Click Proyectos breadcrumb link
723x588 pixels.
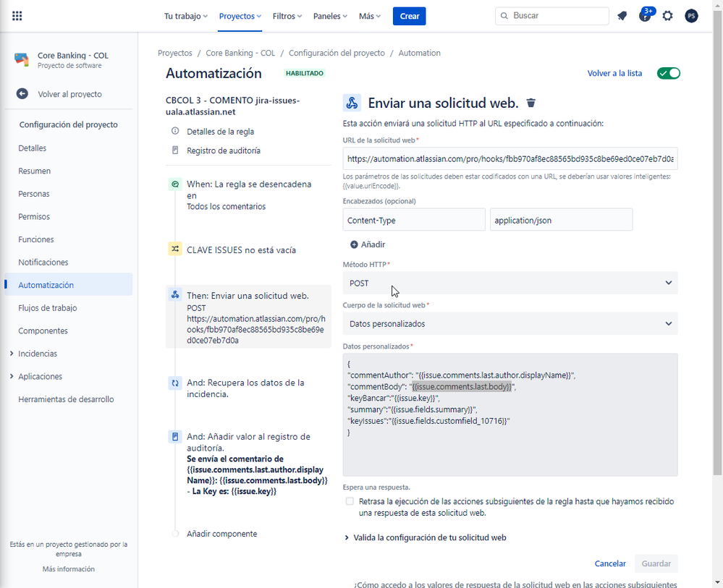tap(174, 53)
